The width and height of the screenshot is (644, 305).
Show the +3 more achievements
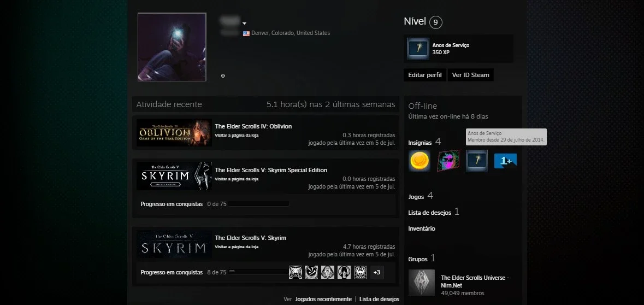[x=377, y=272]
